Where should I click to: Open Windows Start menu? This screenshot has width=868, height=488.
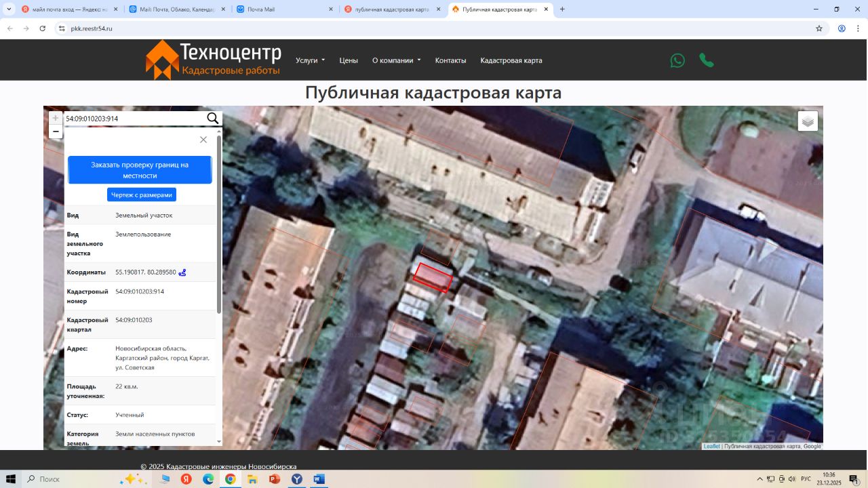click(x=12, y=479)
